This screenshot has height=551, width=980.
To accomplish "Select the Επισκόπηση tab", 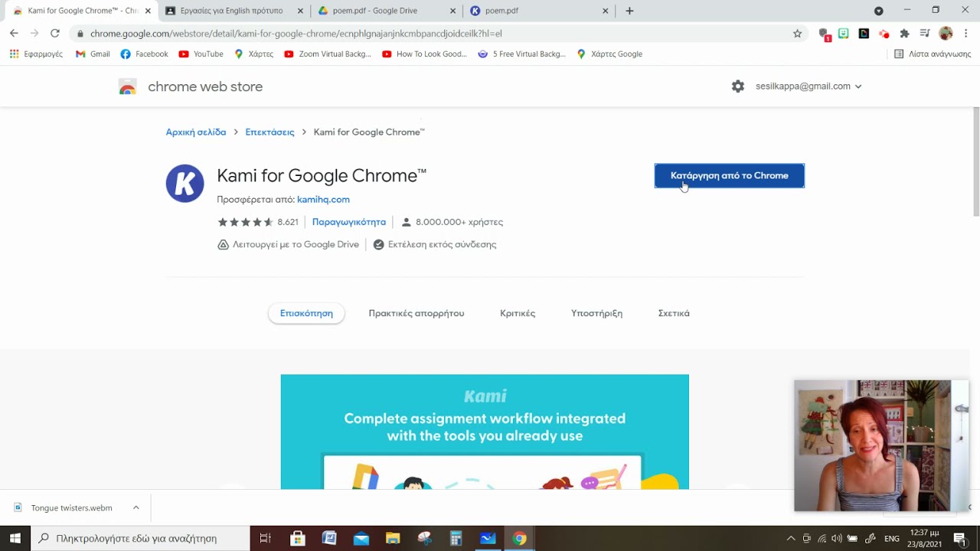I will pos(306,314).
